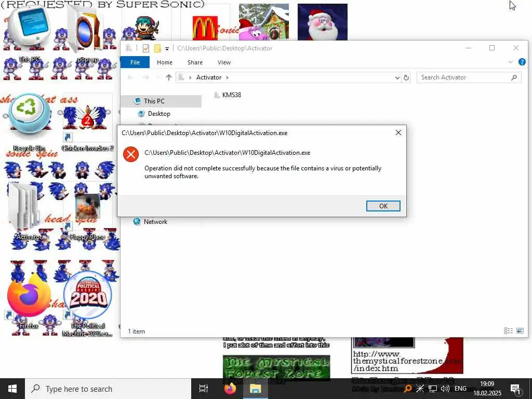
Task: Click the McDonald's logo thumbnail
Action: point(205,28)
